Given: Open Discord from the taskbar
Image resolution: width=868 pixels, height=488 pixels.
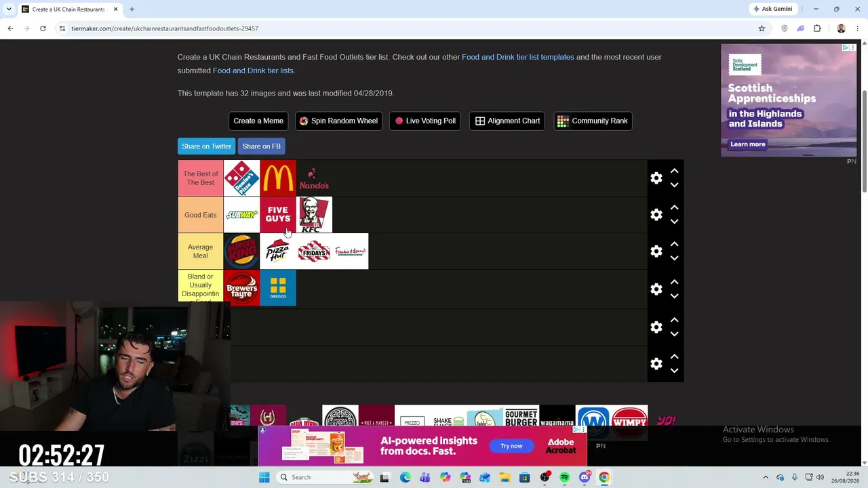Looking at the screenshot, I should pyautogui.click(x=585, y=477).
